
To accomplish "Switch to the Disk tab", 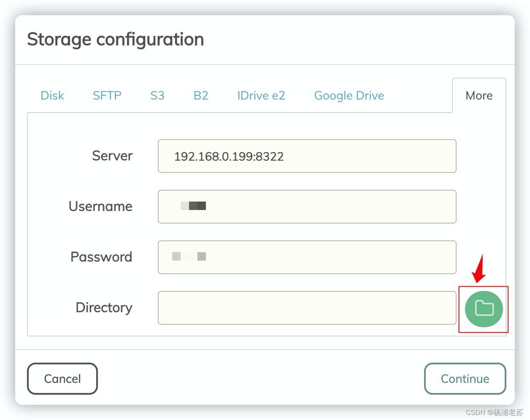I will point(52,96).
